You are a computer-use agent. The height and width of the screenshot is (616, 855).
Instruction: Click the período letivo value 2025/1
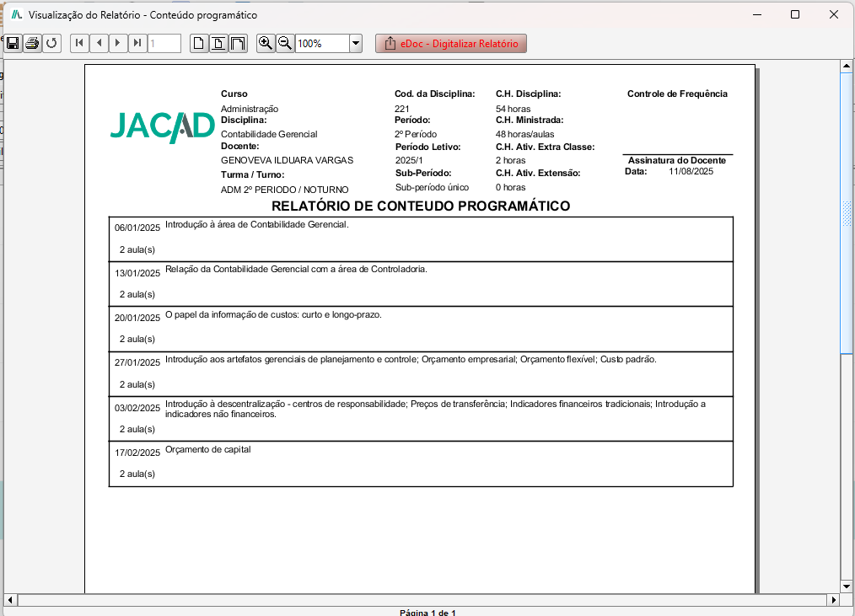point(409,160)
